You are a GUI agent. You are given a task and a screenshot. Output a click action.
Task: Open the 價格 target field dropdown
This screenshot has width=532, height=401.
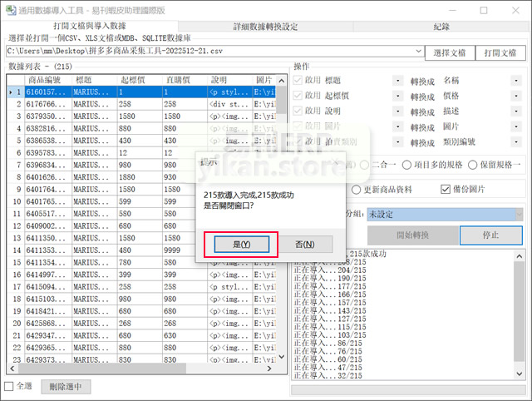point(516,96)
